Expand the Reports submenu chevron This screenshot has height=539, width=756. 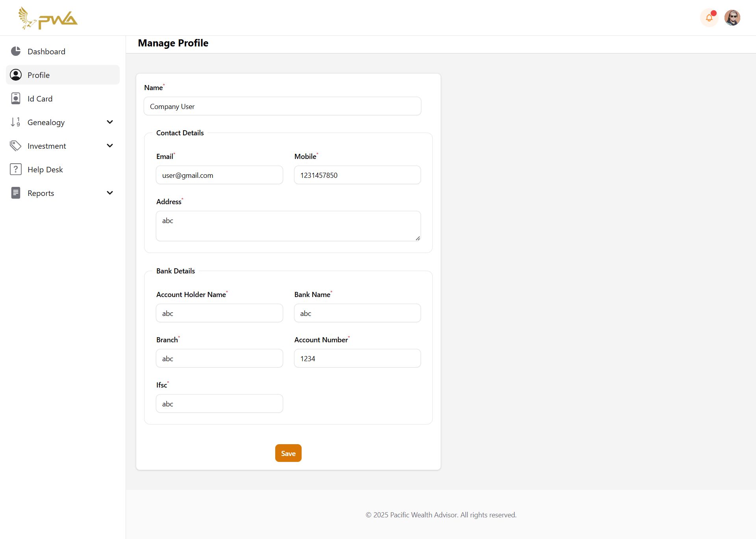pos(110,193)
